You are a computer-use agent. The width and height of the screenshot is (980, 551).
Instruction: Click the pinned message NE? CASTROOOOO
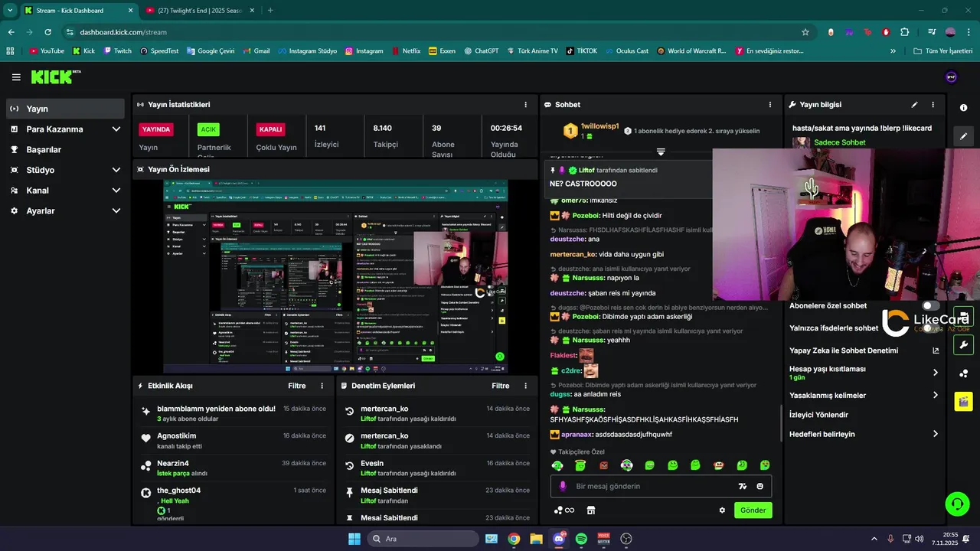583,184
